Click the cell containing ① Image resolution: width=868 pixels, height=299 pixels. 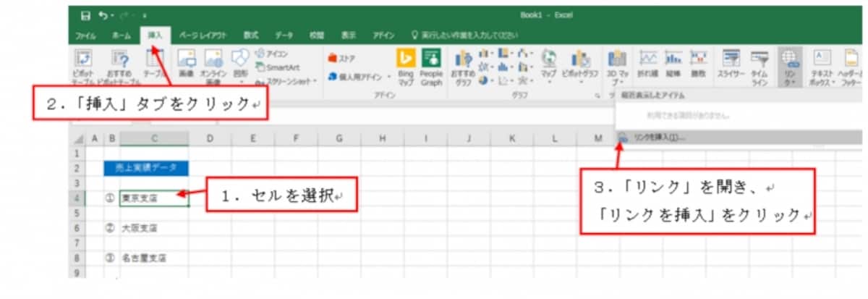click(x=111, y=197)
